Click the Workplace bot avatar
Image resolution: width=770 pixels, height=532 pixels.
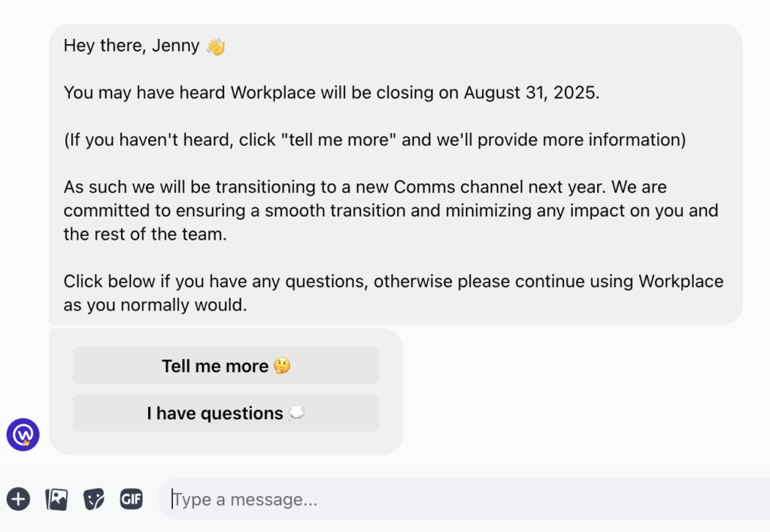pos(23,434)
